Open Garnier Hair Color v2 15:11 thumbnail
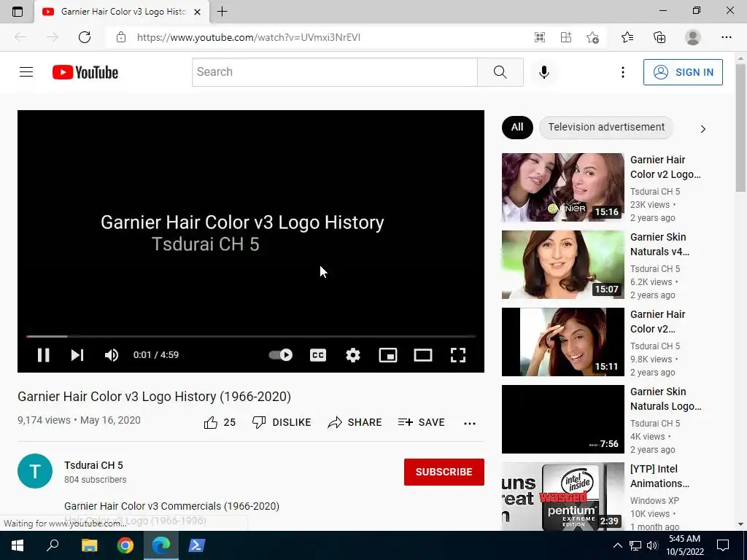 [562, 342]
